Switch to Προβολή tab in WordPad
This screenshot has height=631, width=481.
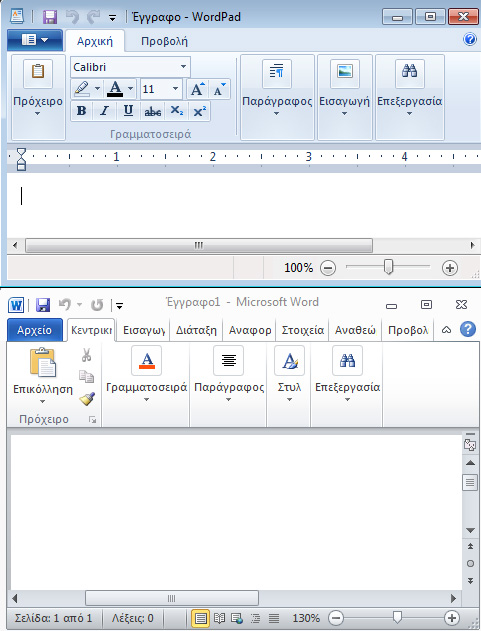point(164,41)
